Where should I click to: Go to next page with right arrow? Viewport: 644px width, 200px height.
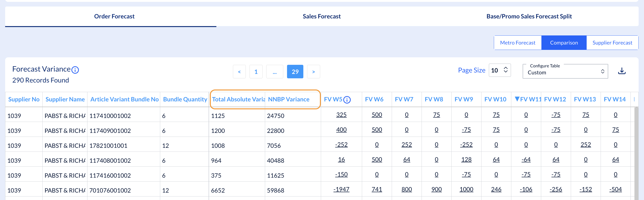click(313, 72)
